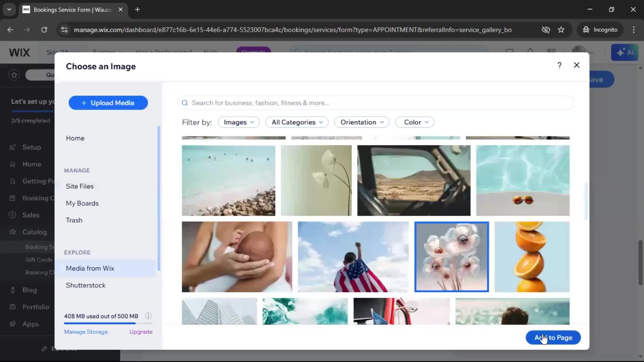Select the teal ocean waves image
644x362 pixels.
[x=305, y=311]
